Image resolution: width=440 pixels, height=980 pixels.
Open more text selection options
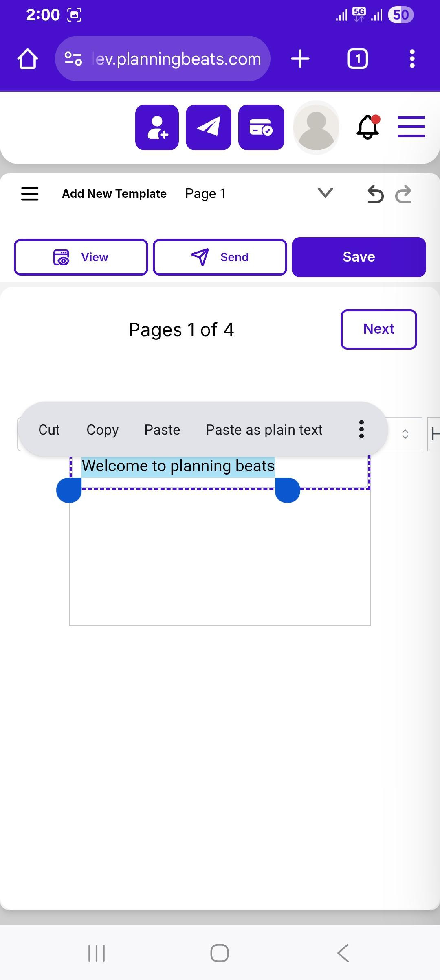pos(361,429)
